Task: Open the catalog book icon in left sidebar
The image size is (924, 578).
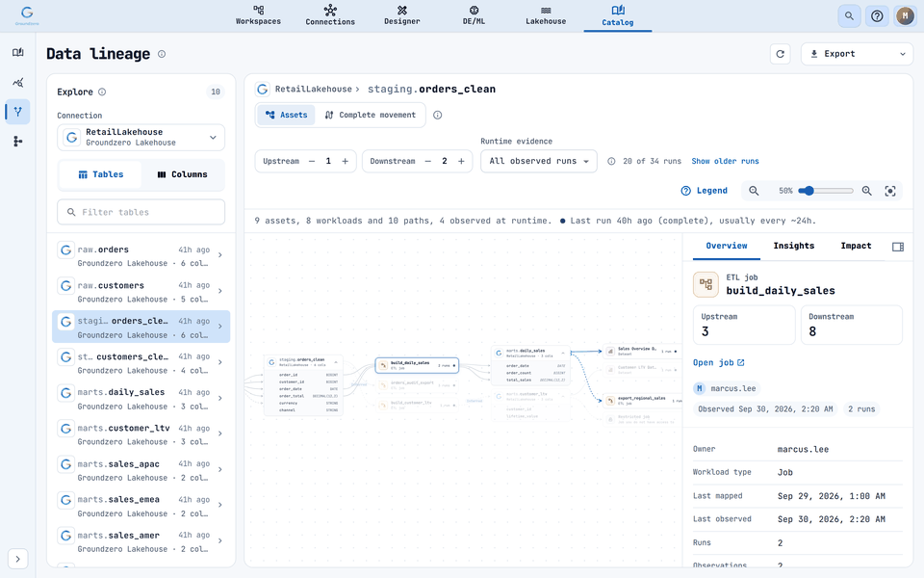Action: 17,52
